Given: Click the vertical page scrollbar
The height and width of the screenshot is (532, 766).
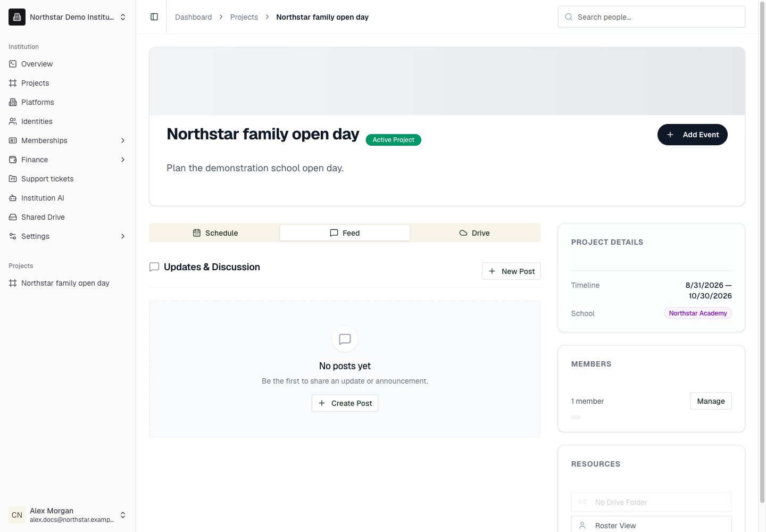Looking at the screenshot, I should [x=762, y=253].
